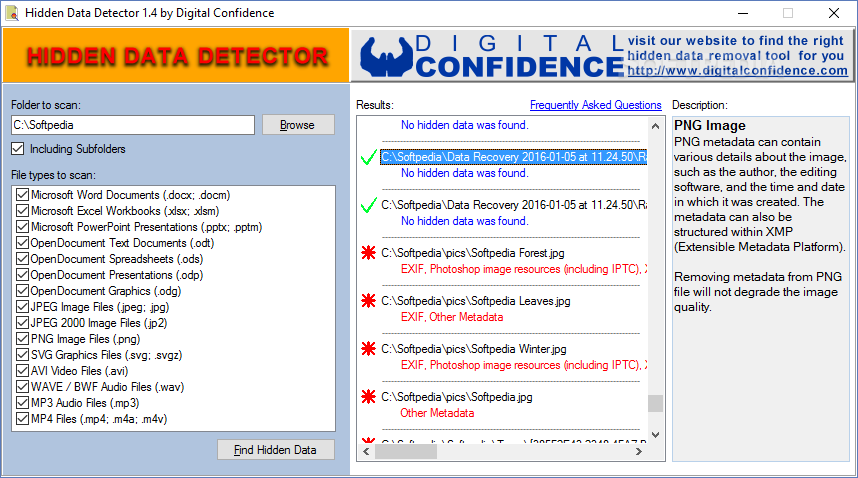Select result C:\Softpedia\pics\Softpedia.jpg

tap(457, 397)
